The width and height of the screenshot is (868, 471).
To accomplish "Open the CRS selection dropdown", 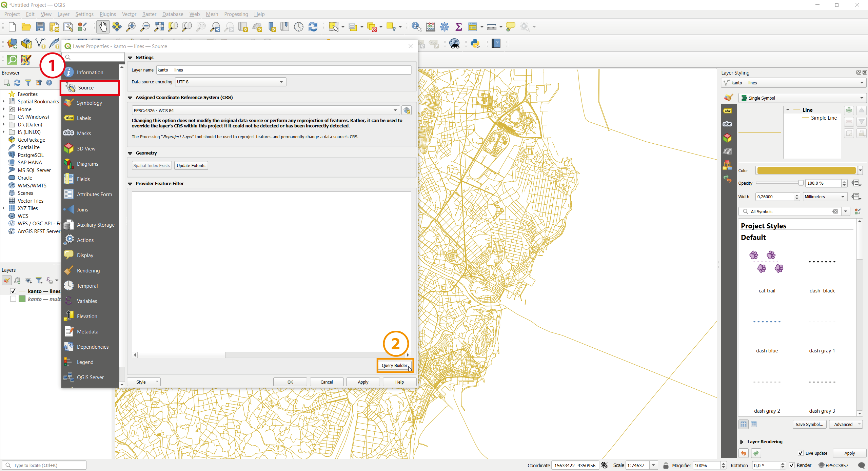I will click(394, 110).
